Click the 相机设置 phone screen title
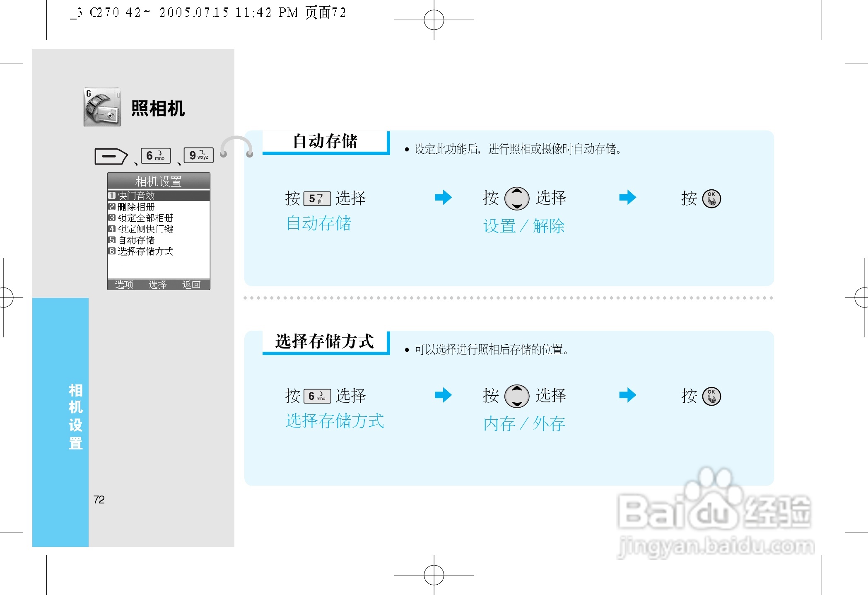The height and width of the screenshot is (595, 868). [159, 181]
